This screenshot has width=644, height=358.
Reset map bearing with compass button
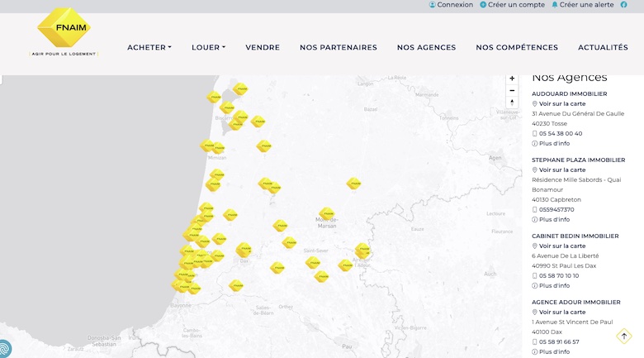click(x=512, y=103)
